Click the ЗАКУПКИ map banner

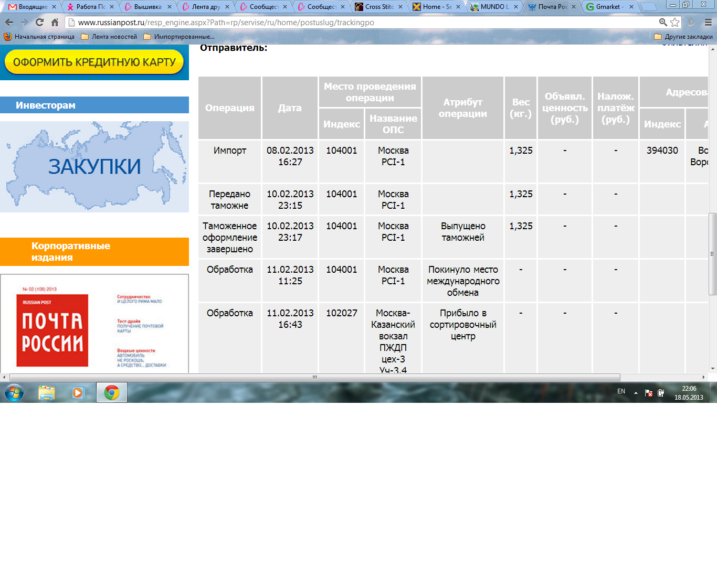[x=94, y=167]
